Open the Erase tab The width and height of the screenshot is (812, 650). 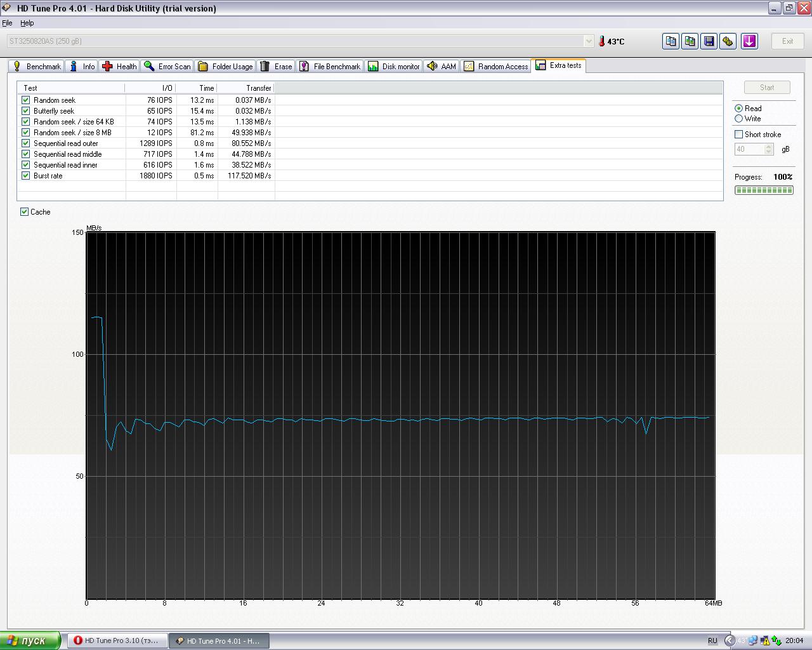(x=276, y=67)
